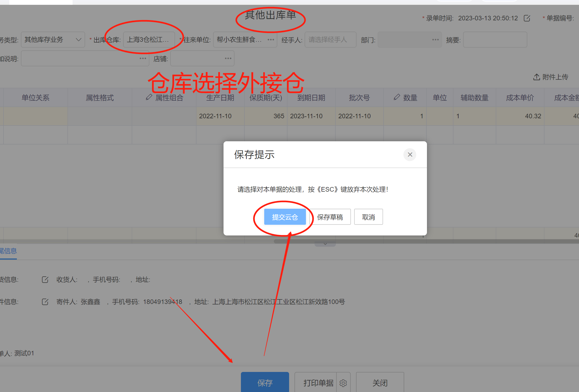
Task: Edit 收货人 info icon
Action: coord(45,280)
